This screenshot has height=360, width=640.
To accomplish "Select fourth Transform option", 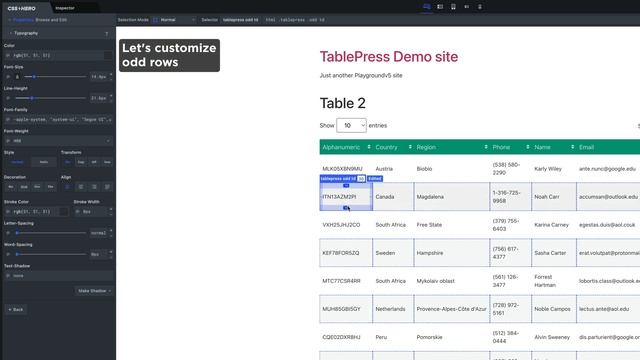I will coord(107,162).
